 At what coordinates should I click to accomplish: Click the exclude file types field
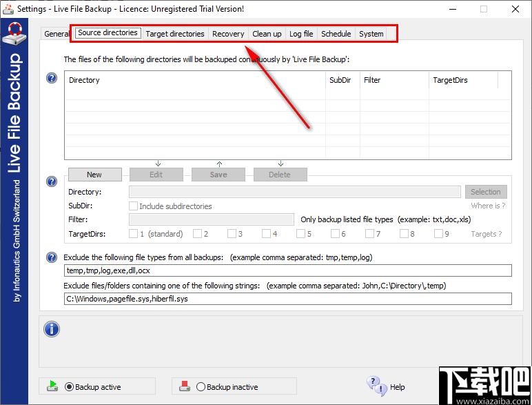[288, 270]
